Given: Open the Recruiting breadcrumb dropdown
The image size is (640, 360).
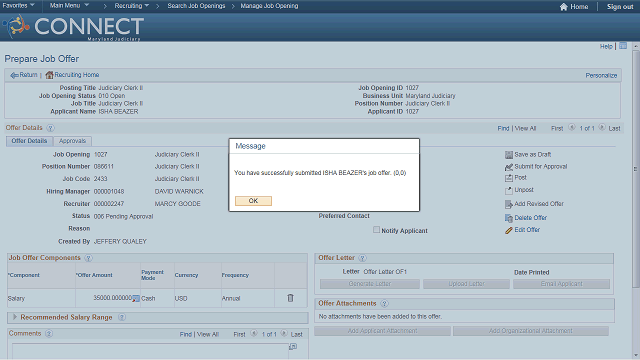Looking at the screenshot, I should [131, 6].
